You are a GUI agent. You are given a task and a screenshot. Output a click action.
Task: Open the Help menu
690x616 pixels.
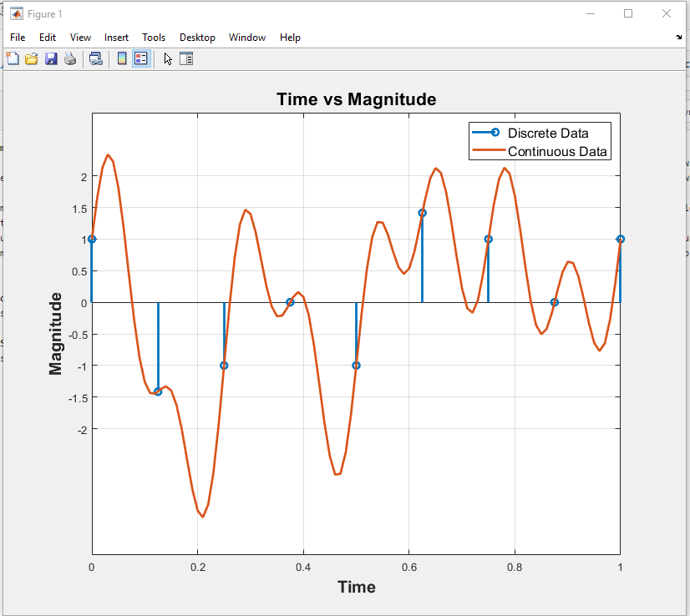290,38
